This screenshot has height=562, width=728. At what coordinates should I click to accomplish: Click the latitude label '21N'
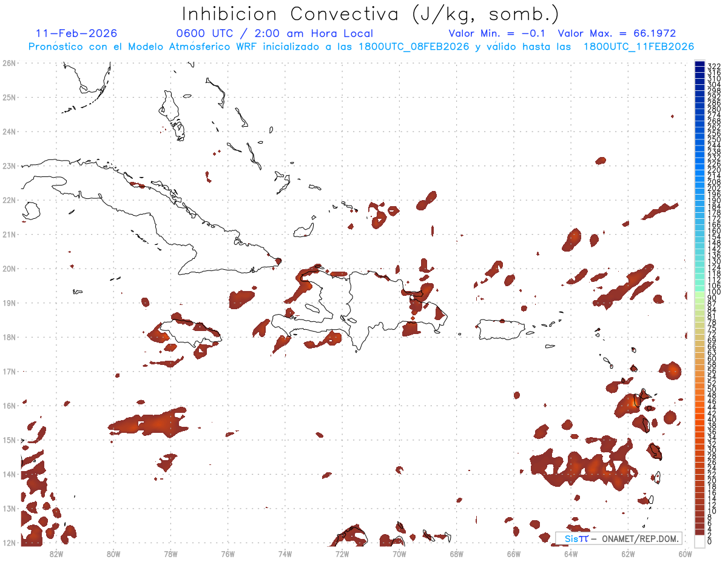tap(9, 234)
